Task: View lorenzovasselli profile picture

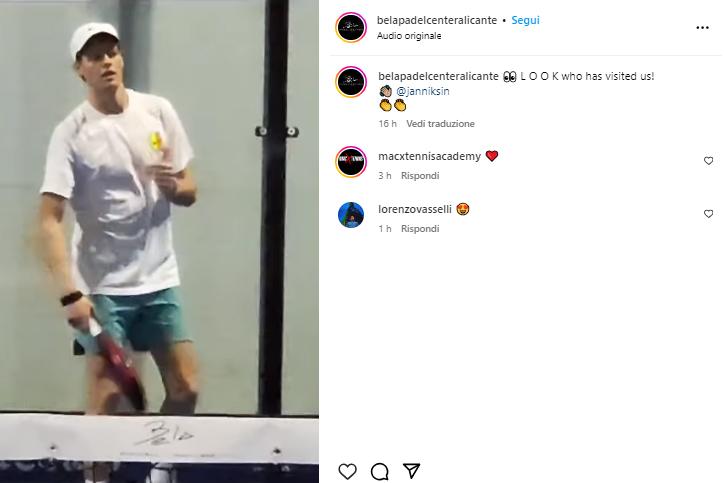Action: (x=351, y=215)
